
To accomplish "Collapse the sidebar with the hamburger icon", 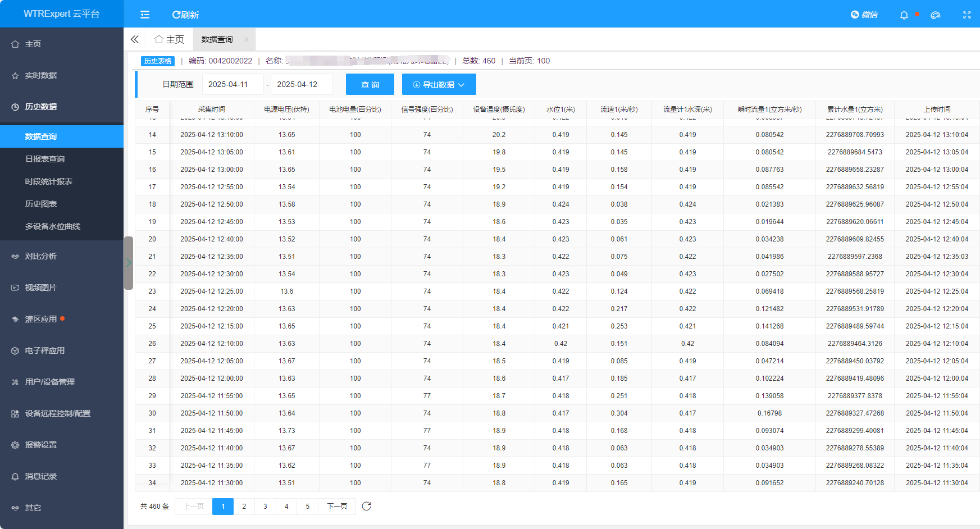I will (145, 15).
